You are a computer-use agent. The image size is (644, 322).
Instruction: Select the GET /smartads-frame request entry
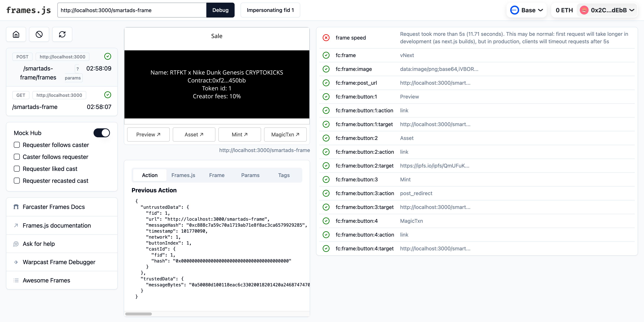[62, 101]
